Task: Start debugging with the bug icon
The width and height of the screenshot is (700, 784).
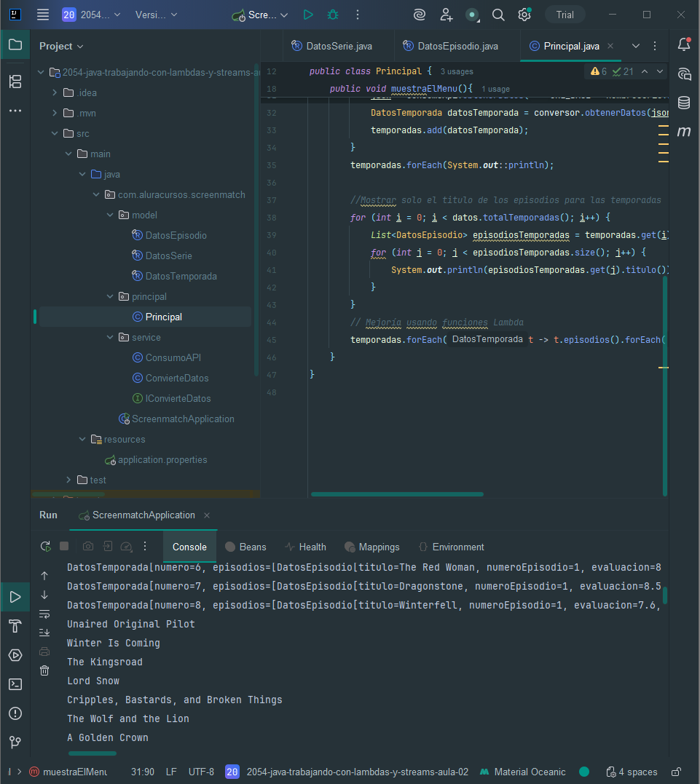Action: (x=333, y=15)
